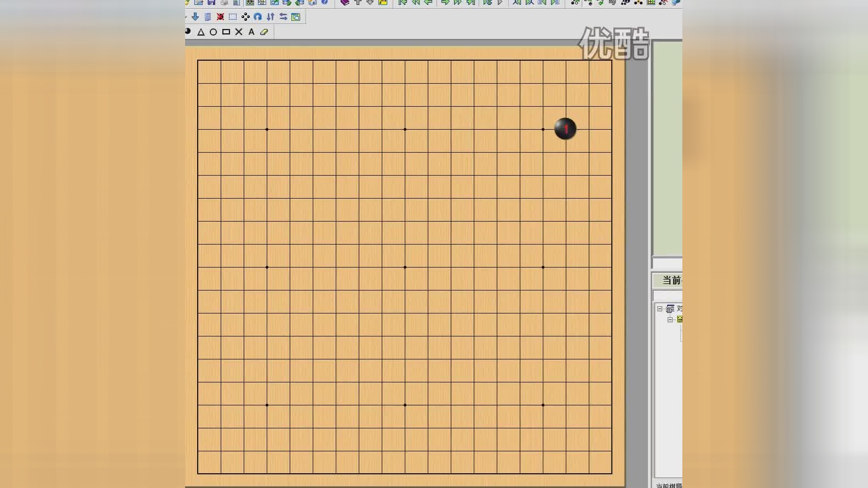Click the printer icon

224,2
